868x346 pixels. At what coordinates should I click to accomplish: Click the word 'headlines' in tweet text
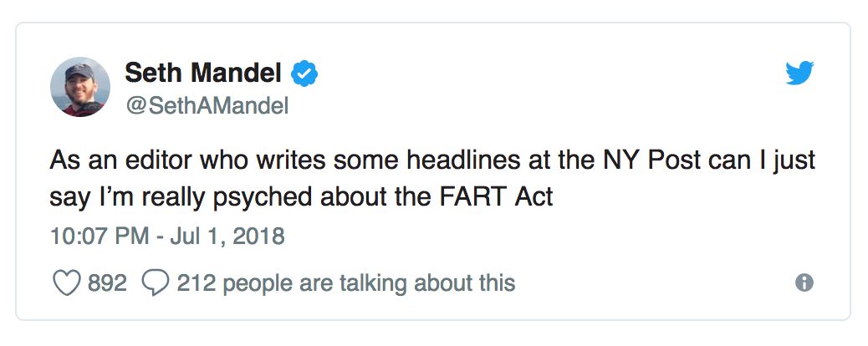click(462, 160)
